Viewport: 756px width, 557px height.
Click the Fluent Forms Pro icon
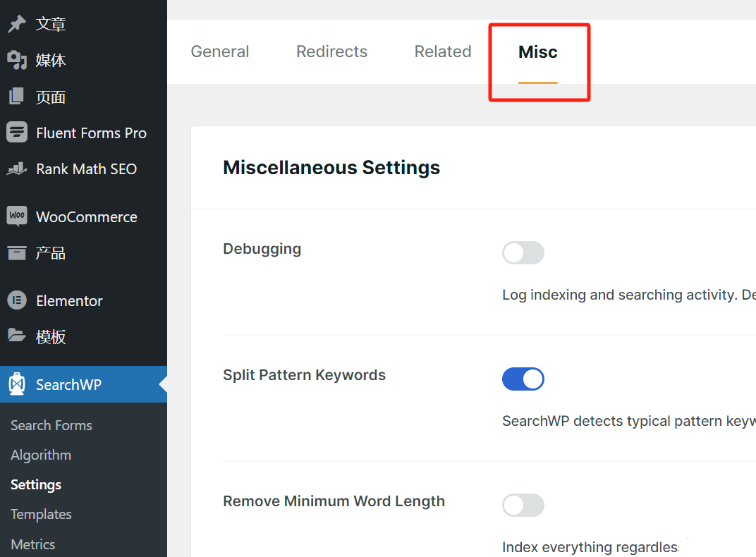pyautogui.click(x=17, y=132)
